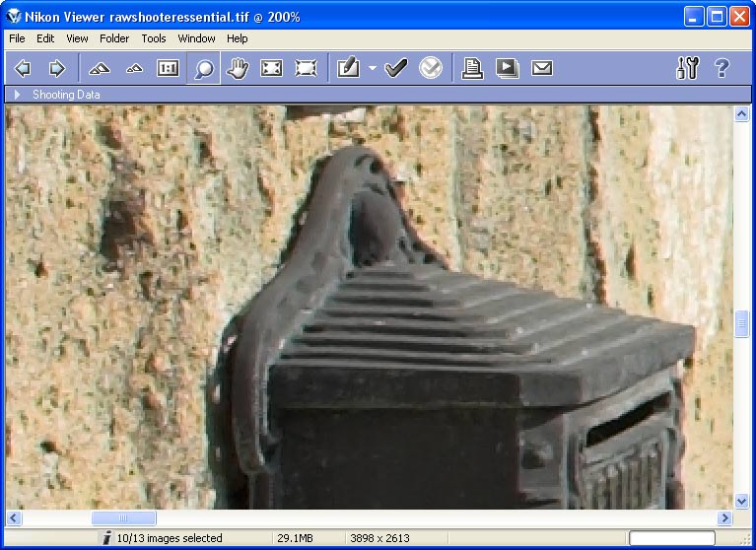
Task: Click the empty status bar field
Action: point(671,538)
